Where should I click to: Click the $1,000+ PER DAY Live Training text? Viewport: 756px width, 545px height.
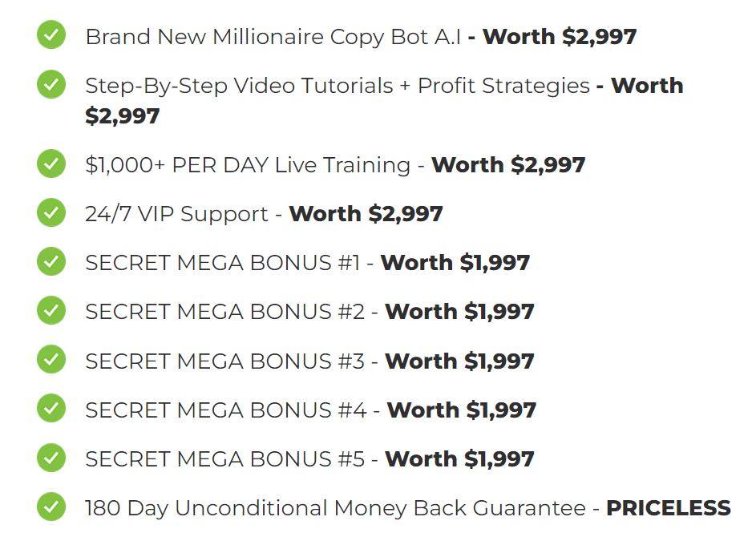click(x=248, y=165)
